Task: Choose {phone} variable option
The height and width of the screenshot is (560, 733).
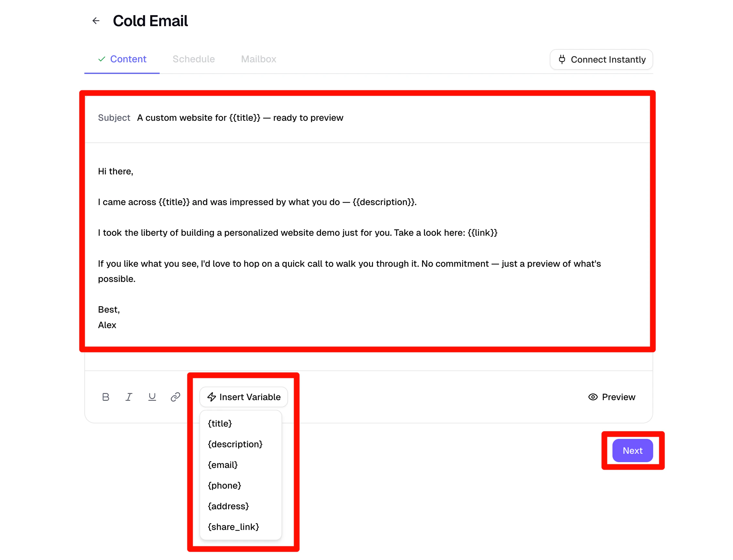Action: [224, 485]
